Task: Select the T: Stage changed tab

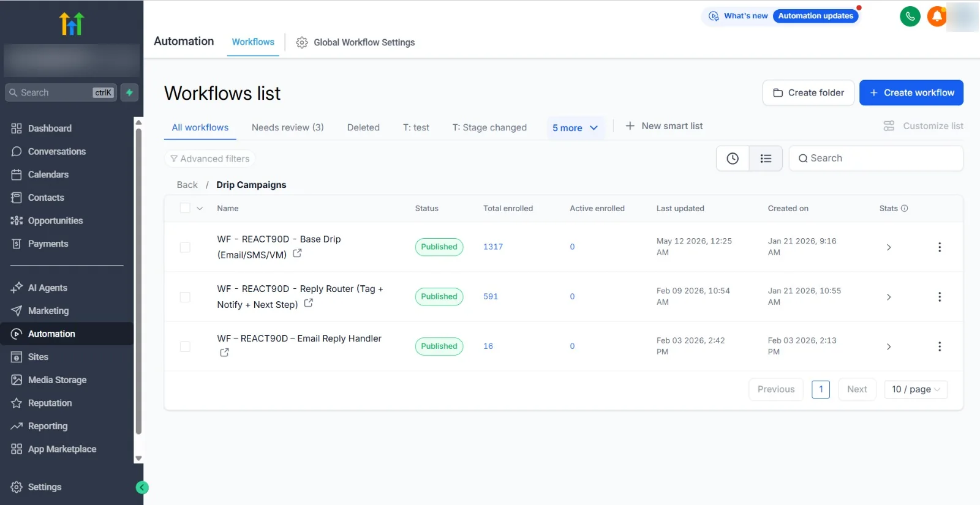Action: (x=489, y=127)
